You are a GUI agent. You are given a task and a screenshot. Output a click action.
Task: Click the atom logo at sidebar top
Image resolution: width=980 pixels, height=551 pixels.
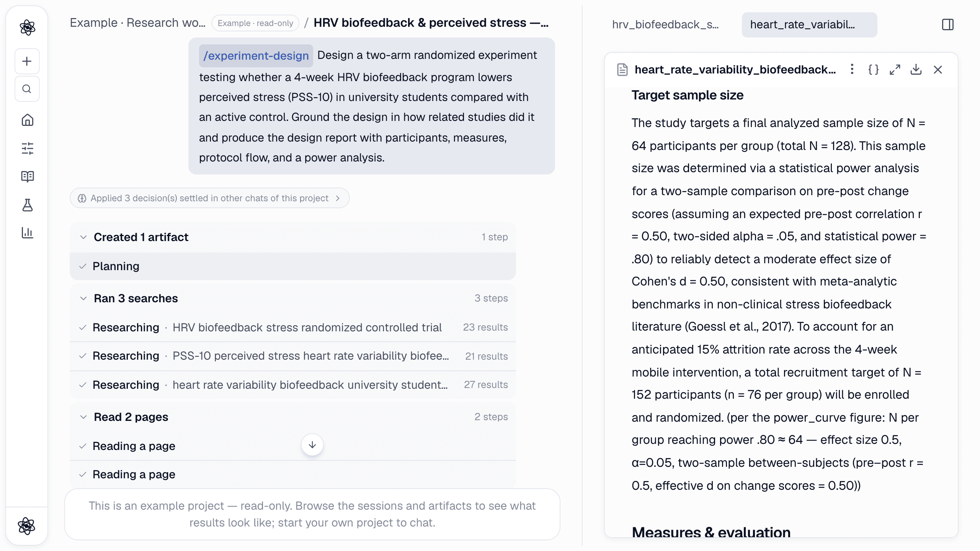click(27, 27)
